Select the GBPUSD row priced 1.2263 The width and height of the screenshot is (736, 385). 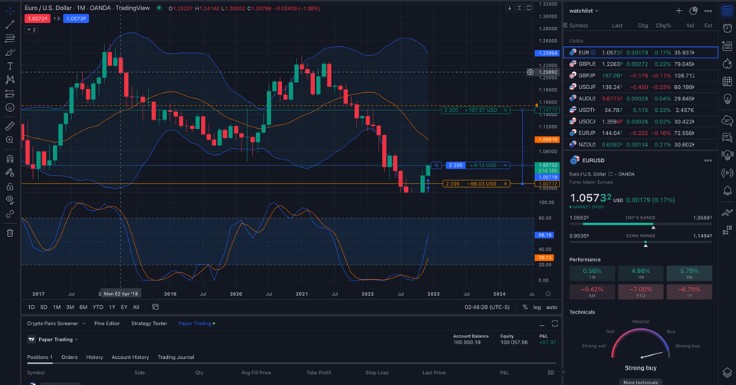[x=640, y=64]
